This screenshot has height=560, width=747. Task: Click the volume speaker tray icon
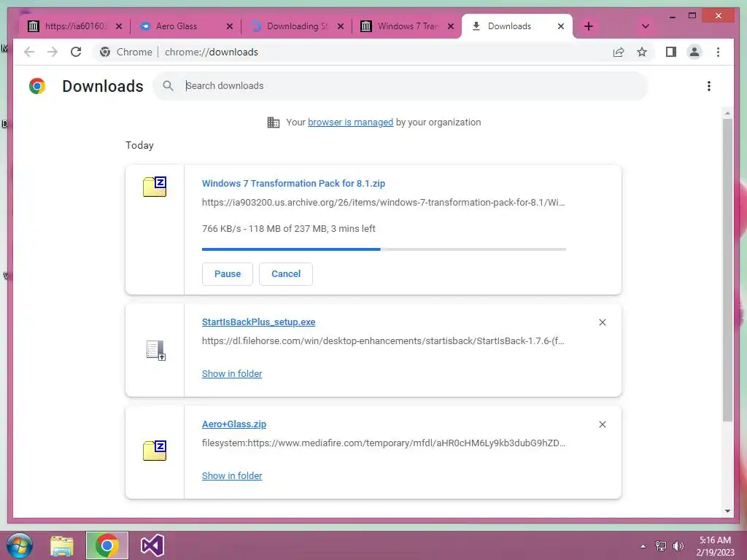pos(678,545)
